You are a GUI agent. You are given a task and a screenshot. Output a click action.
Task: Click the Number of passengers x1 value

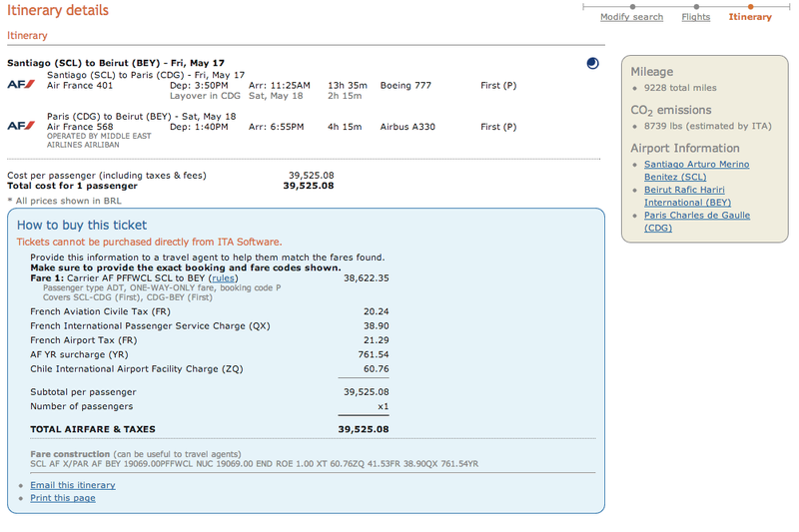(x=384, y=406)
